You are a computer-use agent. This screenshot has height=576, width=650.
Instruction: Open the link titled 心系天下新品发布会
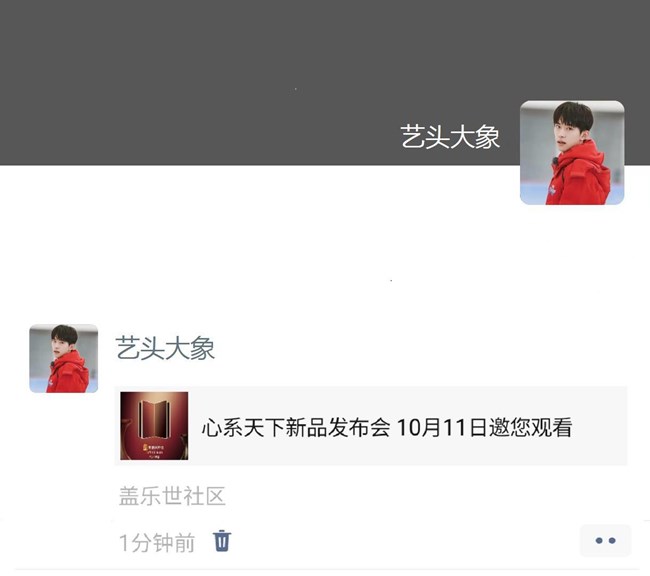point(296,427)
